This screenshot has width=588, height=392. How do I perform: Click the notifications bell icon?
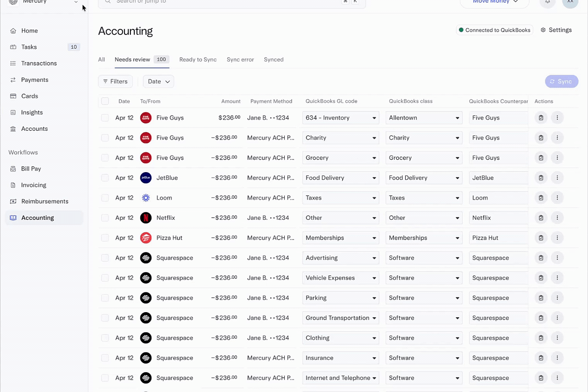(x=548, y=2)
